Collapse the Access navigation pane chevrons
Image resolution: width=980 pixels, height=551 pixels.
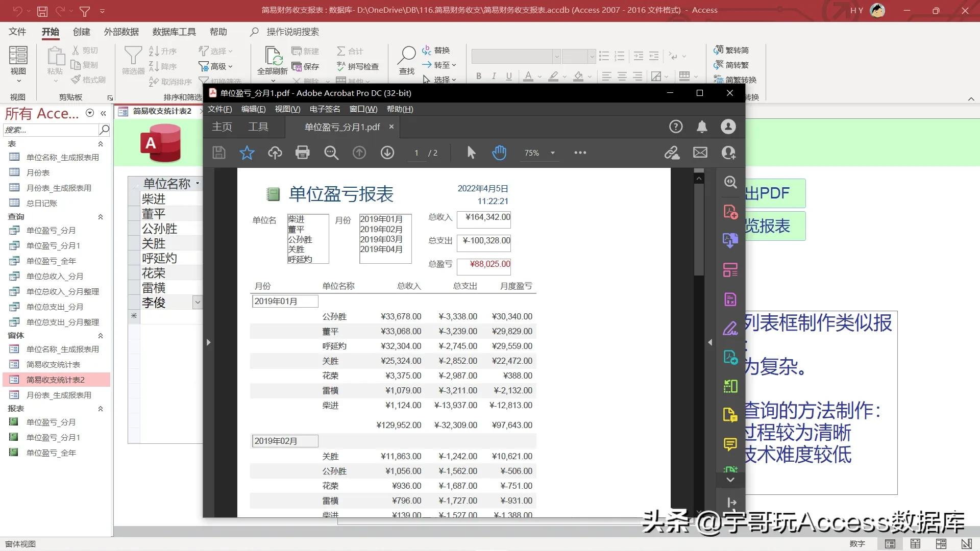pyautogui.click(x=104, y=113)
